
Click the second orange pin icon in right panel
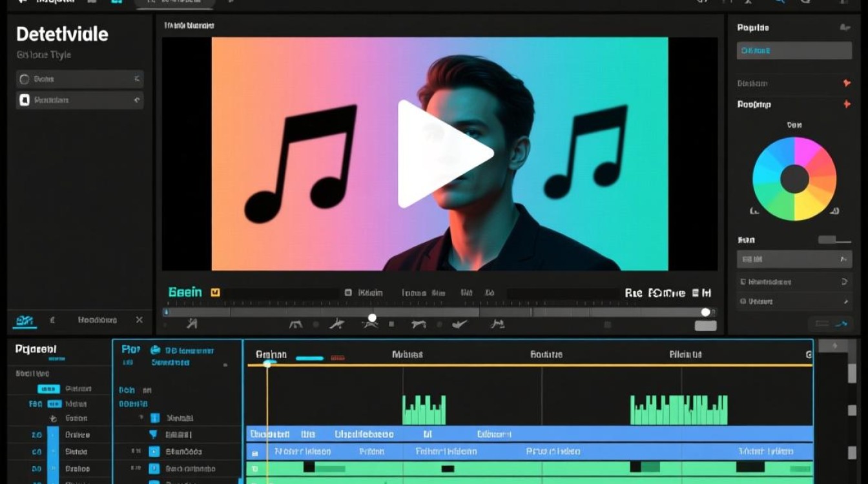(x=847, y=105)
